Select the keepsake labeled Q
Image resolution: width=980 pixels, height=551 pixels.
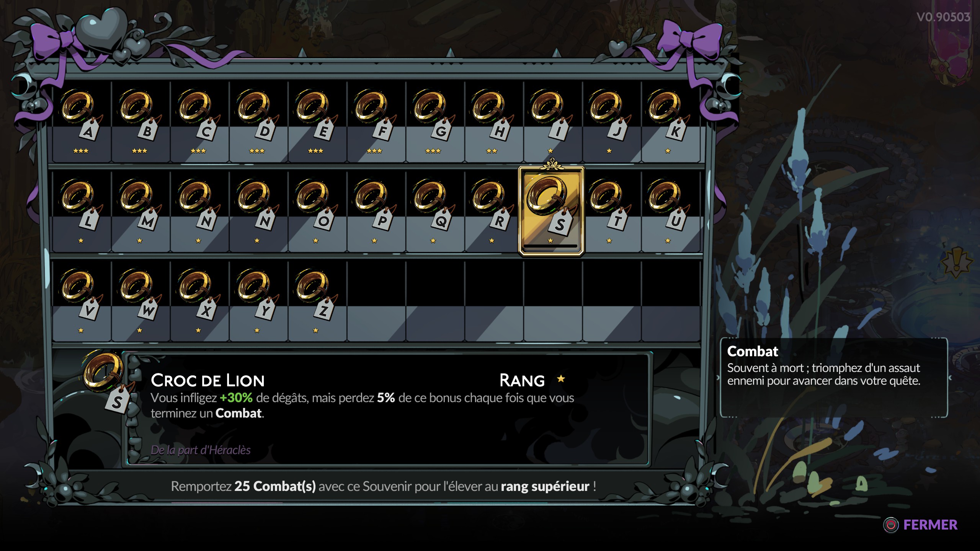point(434,212)
